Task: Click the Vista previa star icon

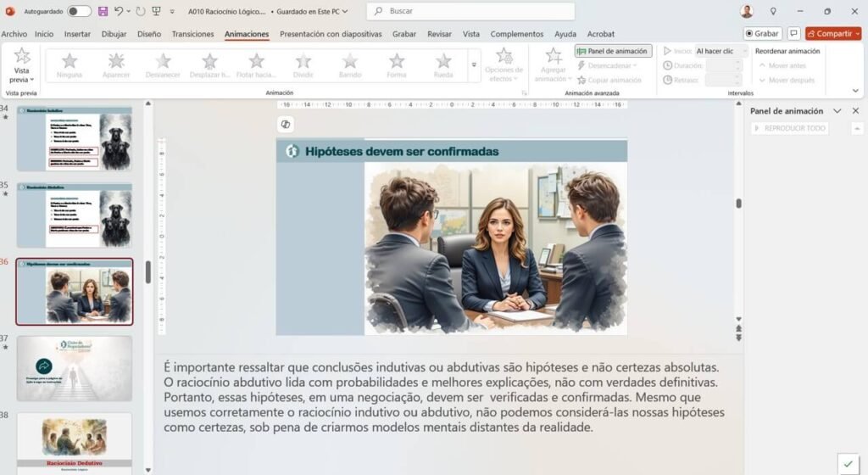Action: [21, 55]
